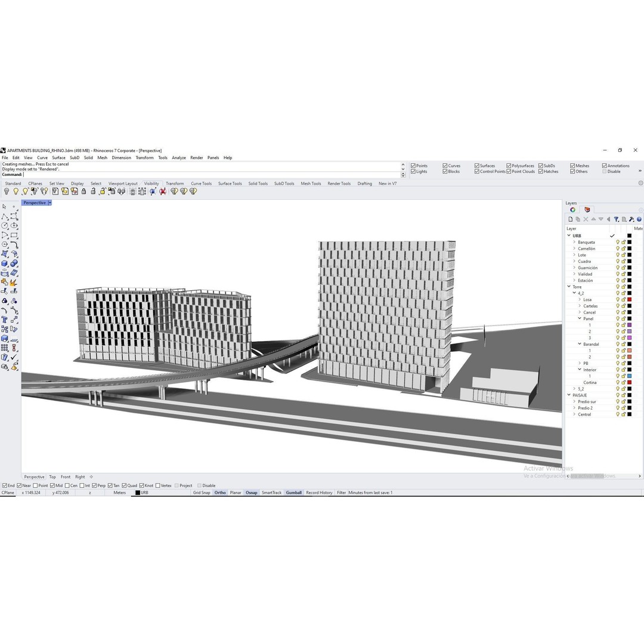Select the Ellipse tool in left sidebar
644x644 pixels.
pos(14,226)
